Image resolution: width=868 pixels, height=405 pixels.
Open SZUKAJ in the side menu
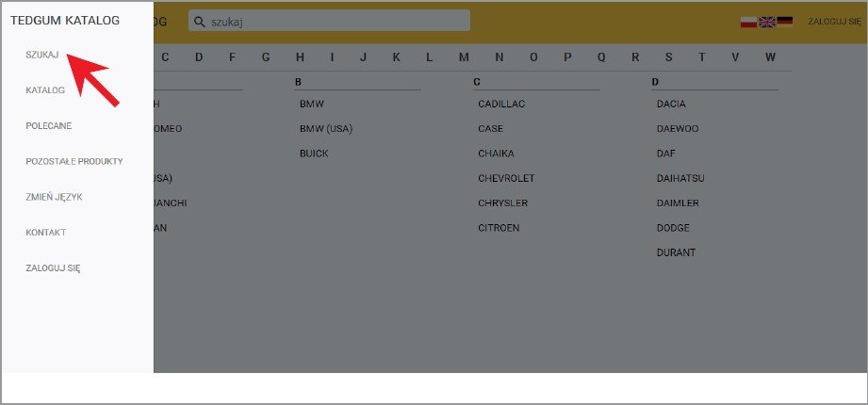pos(42,55)
